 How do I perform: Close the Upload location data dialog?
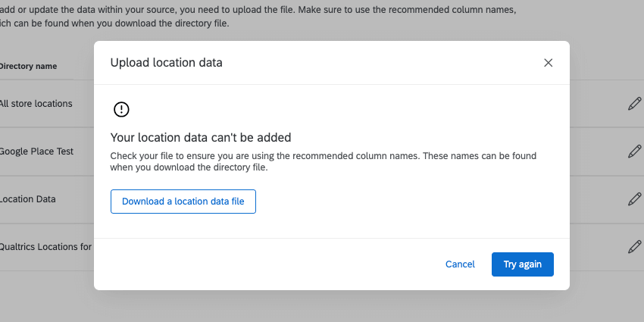(x=549, y=63)
